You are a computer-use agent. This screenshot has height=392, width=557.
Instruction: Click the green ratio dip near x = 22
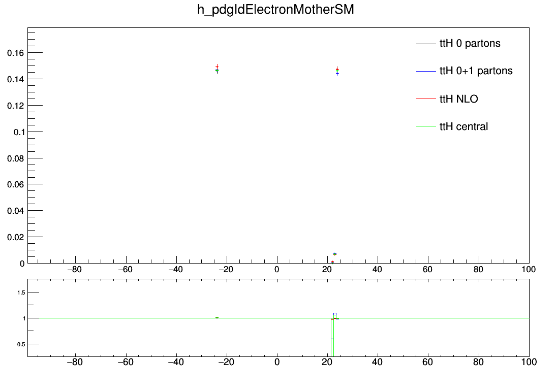coord(332,337)
